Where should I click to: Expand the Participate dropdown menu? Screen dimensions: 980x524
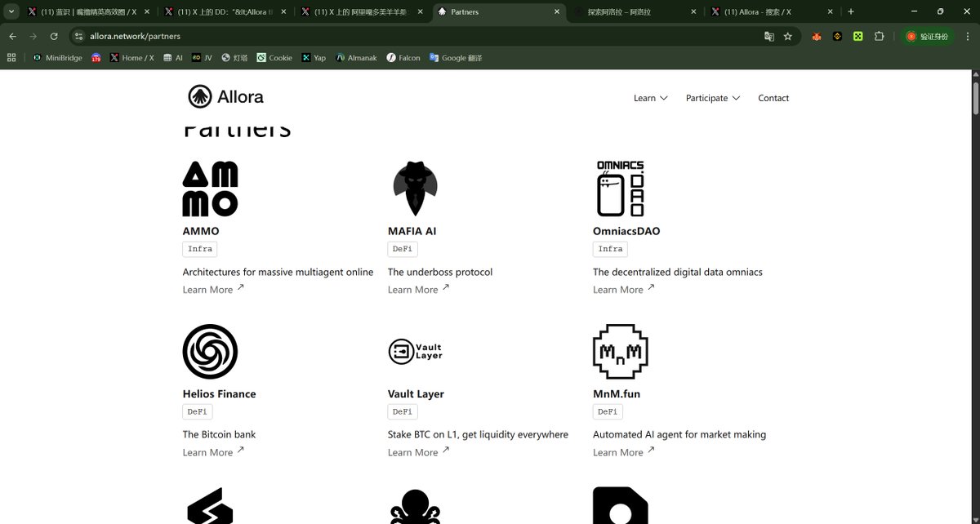[713, 98]
